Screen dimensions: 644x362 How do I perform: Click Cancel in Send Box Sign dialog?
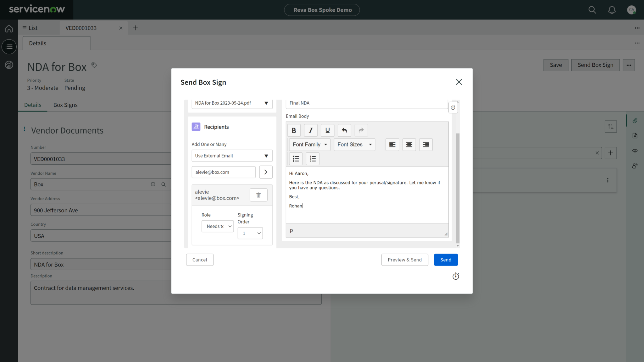coord(200,260)
